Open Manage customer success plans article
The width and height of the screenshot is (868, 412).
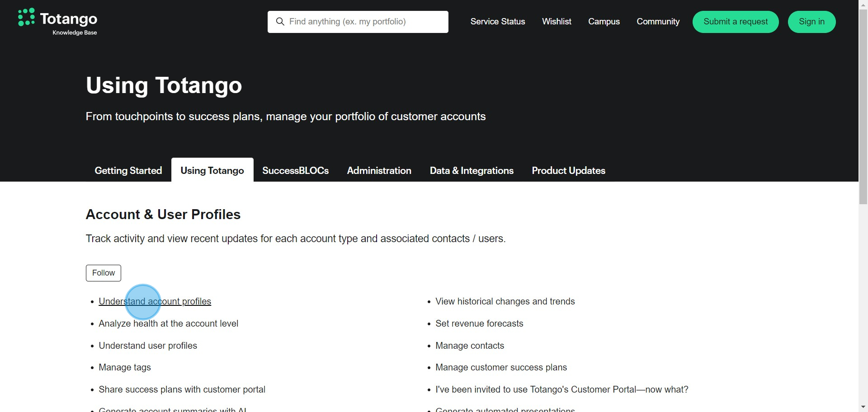501,367
